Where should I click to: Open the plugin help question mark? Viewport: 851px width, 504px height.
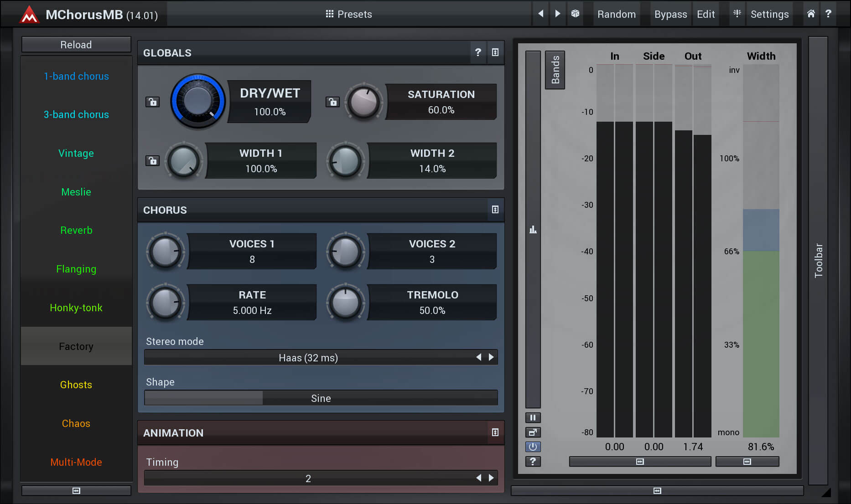click(x=829, y=14)
